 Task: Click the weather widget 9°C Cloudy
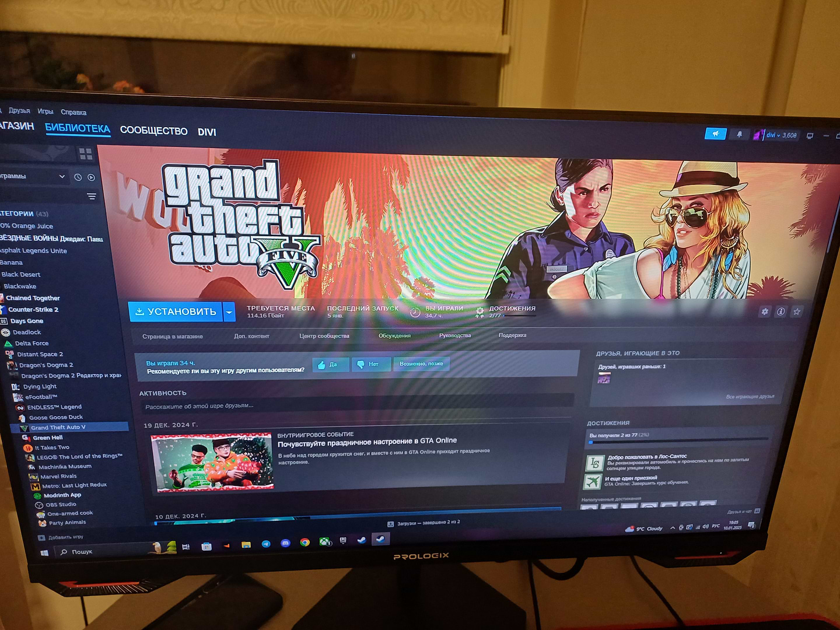pos(644,528)
